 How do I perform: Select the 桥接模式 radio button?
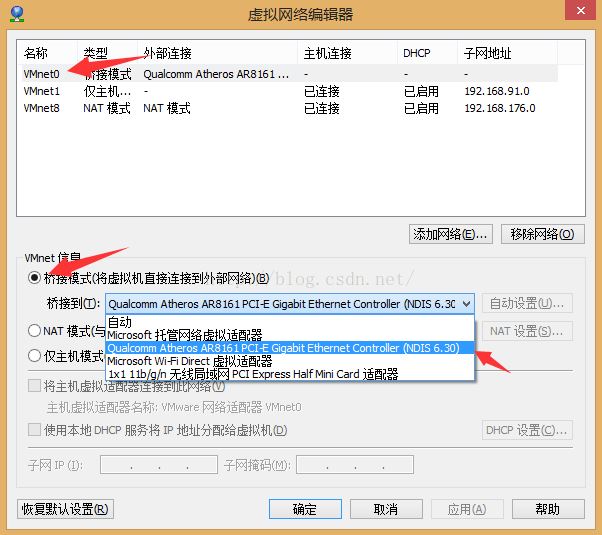tap(34, 278)
